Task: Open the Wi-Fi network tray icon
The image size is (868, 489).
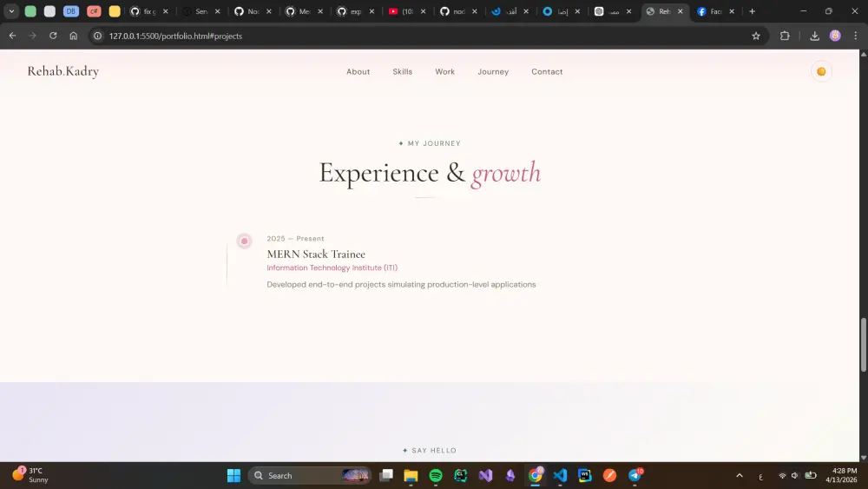Action: coord(782,475)
